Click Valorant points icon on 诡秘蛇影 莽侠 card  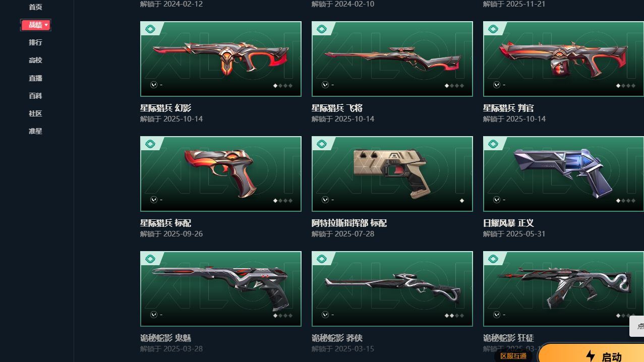[x=325, y=315]
